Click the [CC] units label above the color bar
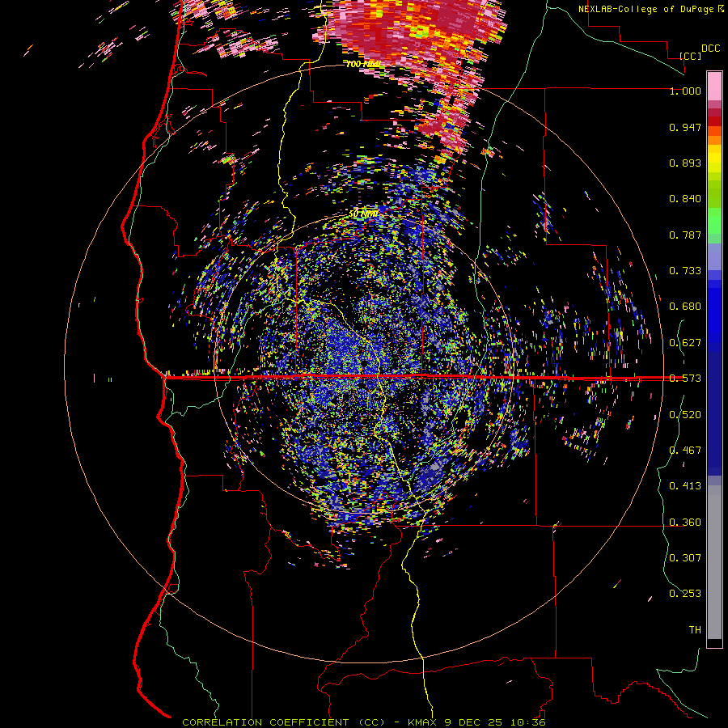This screenshot has width=728, height=728. pos(691,56)
